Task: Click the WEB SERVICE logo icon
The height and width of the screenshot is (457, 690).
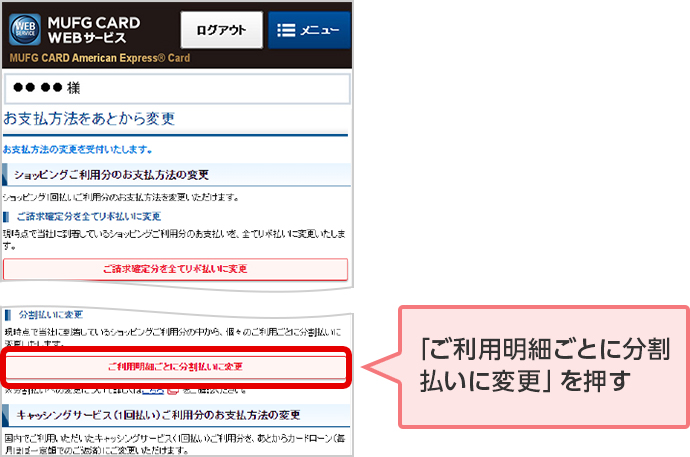Action: (x=24, y=28)
